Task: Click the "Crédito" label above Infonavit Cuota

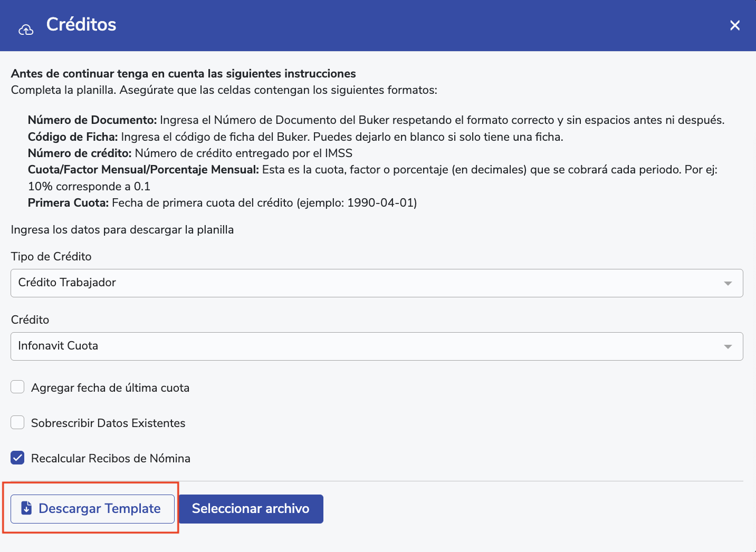Action: 30,320
